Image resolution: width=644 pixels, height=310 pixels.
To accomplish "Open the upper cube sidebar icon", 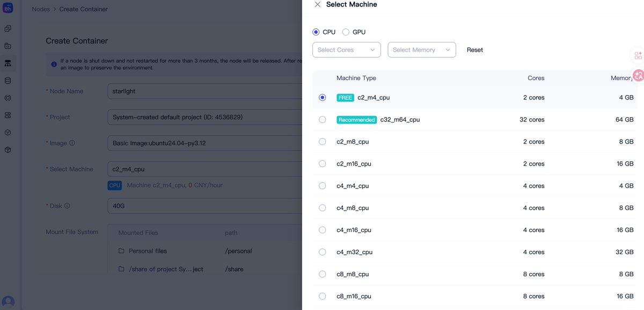I will [x=8, y=133].
